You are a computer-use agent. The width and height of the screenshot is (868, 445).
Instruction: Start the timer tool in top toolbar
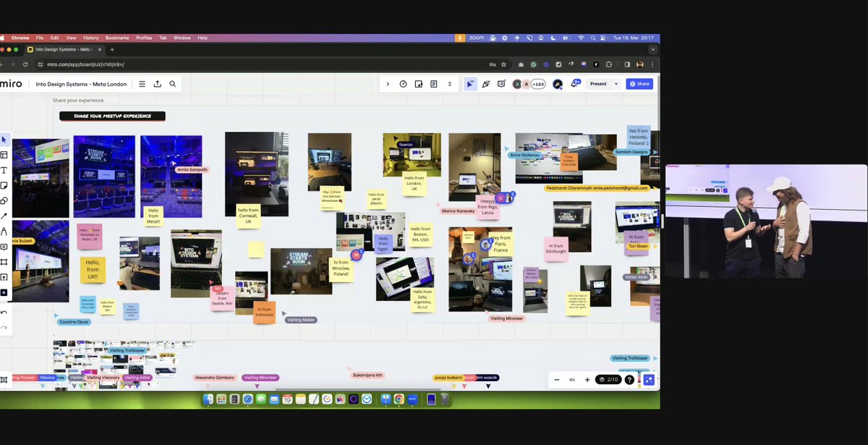tap(403, 84)
